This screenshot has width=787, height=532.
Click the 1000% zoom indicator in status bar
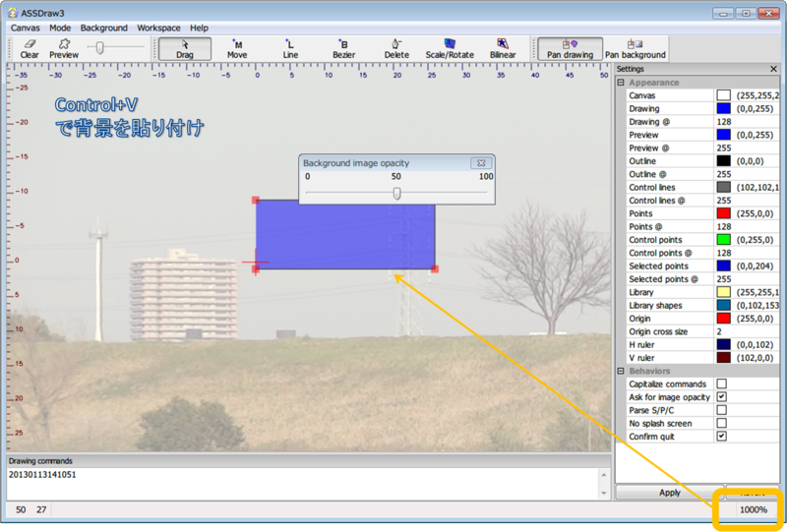pos(754,509)
